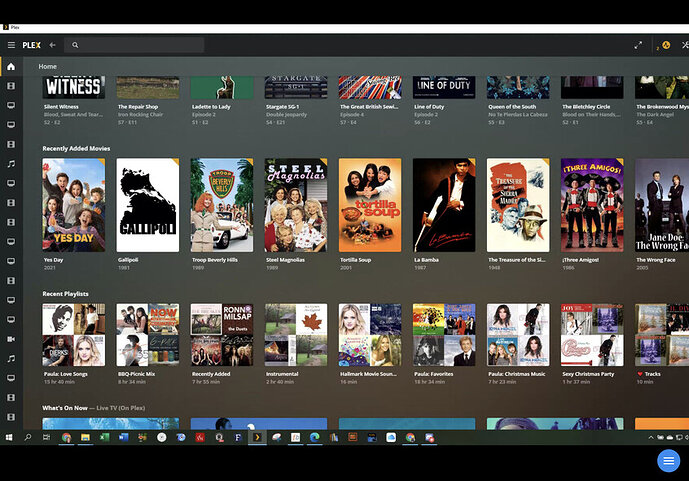Click the Home breadcrumb label
This screenshot has width=689, height=481.
47,66
